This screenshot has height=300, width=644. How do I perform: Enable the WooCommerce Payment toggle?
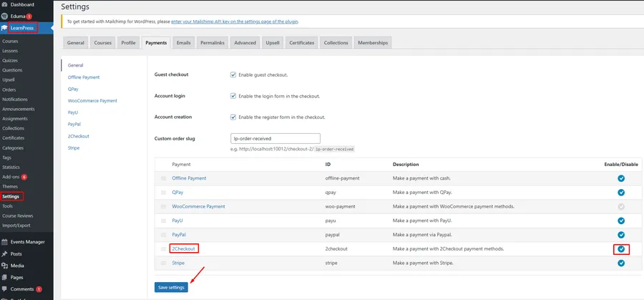point(621,206)
